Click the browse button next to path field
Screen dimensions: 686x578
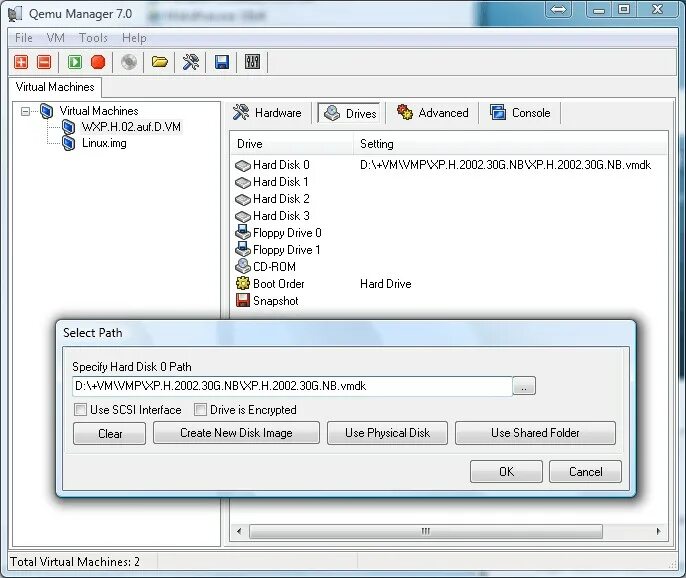point(524,386)
